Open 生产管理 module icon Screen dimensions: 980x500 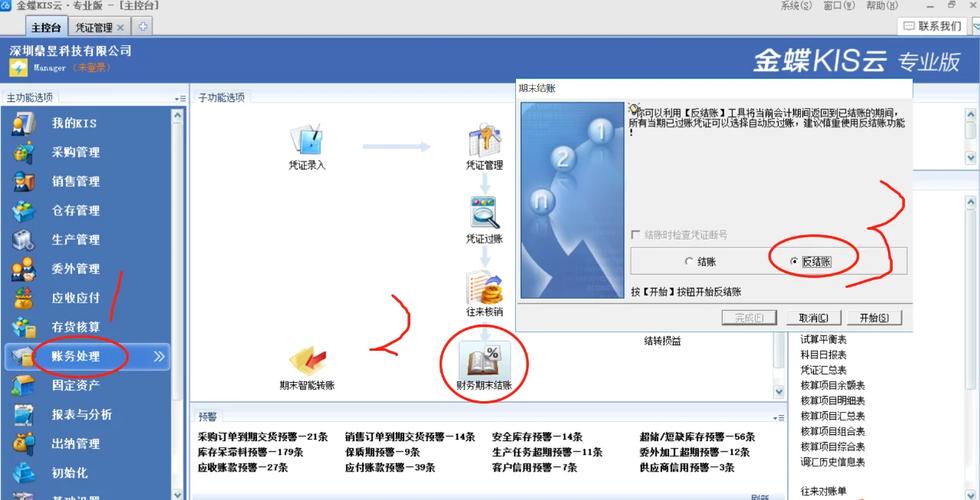[x=24, y=239]
